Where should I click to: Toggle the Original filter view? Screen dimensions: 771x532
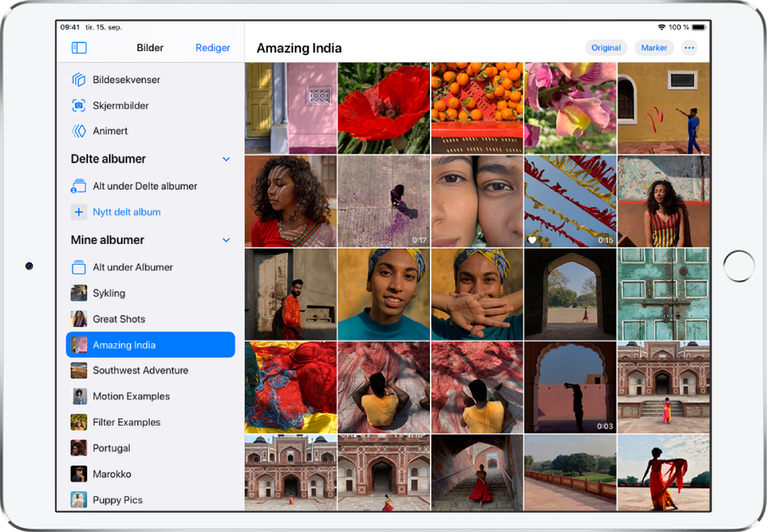pyautogui.click(x=605, y=47)
